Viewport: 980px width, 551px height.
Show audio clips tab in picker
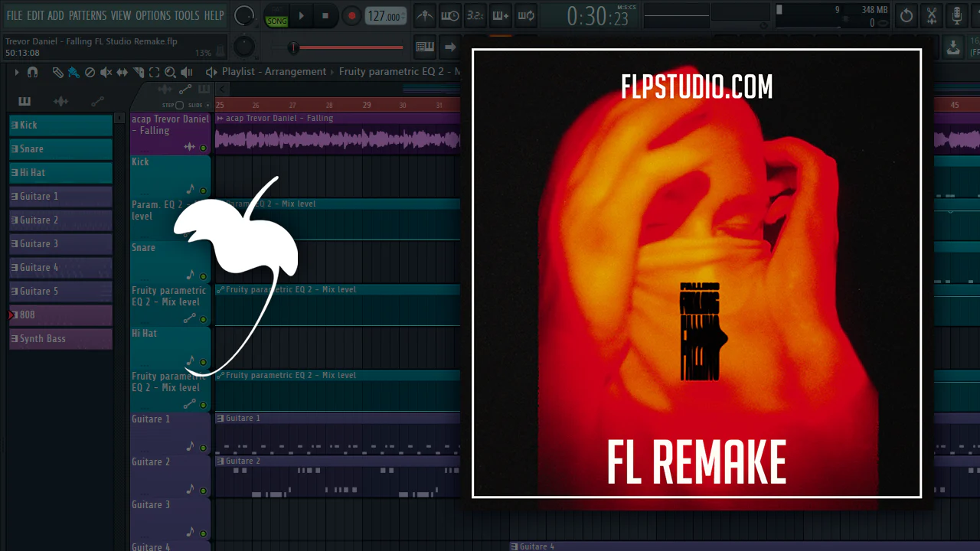(x=61, y=101)
